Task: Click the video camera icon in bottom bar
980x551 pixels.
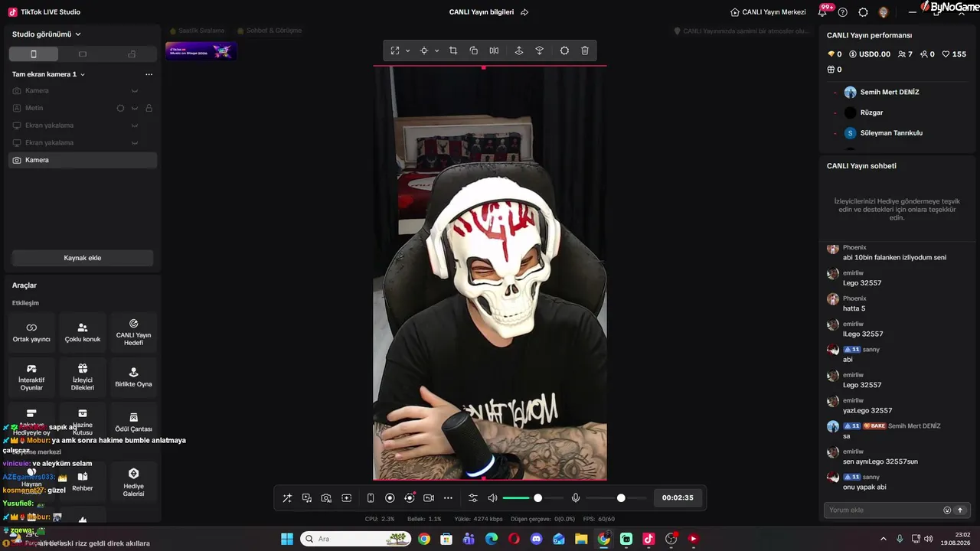Action: [x=429, y=498]
